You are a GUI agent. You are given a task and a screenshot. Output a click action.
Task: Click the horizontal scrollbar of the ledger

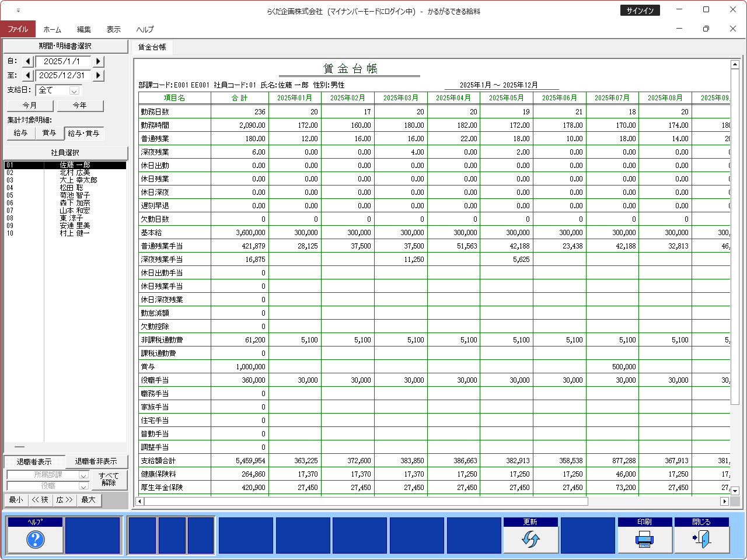(654, 501)
